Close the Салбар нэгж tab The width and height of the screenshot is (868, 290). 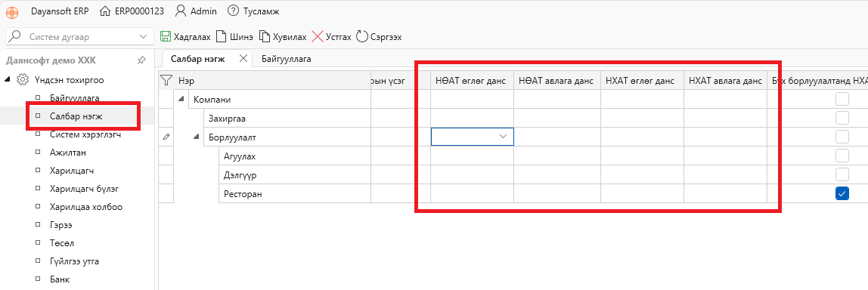point(243,59)
